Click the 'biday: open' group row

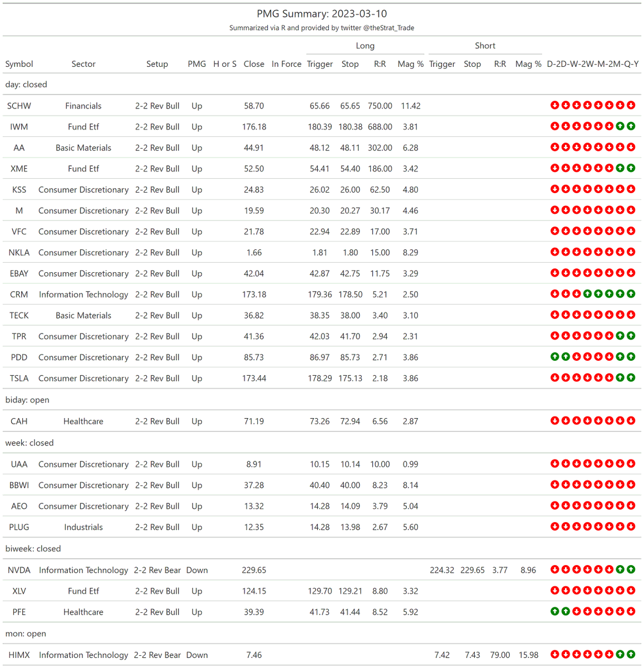tap(322, 400)
